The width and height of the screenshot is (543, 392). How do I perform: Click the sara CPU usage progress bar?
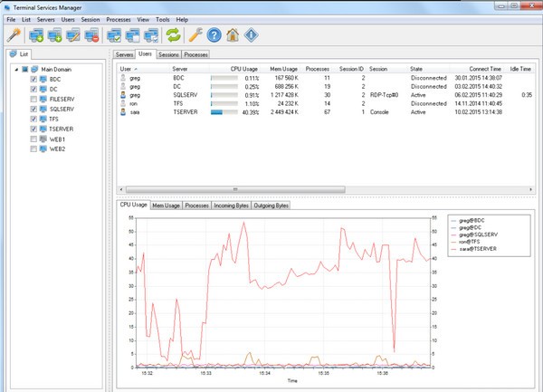224,112
